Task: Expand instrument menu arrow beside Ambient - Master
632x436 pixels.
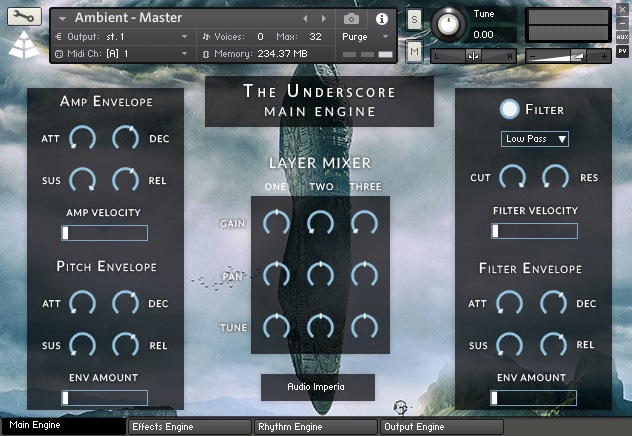Action: [x=62, y=19]
